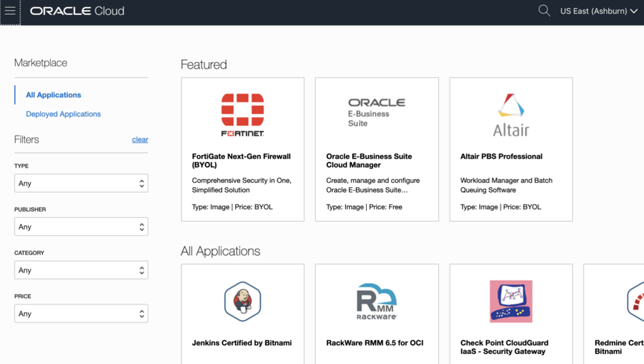Click the Oracle E-Business Suite logo
This screenshot has width=644, height=364.
376,111
